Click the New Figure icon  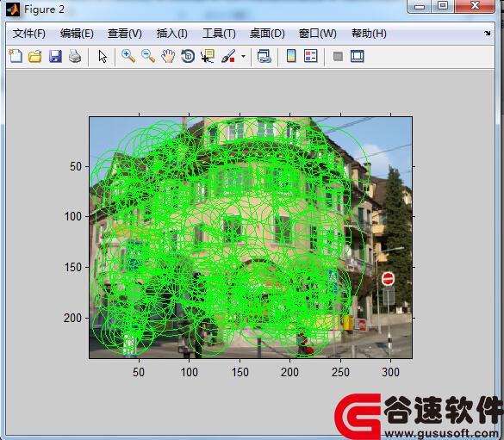coord(16,56)
